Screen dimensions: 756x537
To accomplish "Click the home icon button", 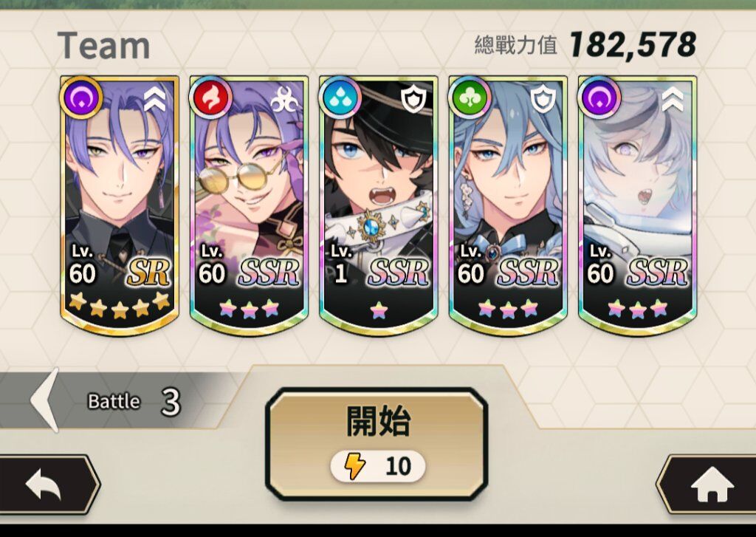I will tap(711, 485).
